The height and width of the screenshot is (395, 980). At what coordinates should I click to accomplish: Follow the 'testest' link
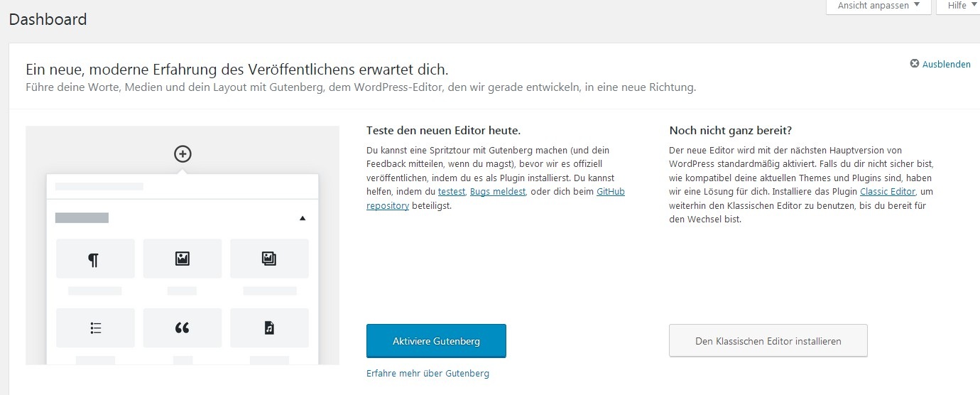tap(452, 192)
